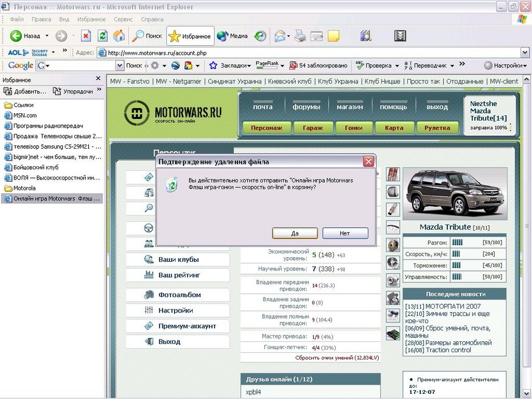Open the Фотоальбом sidebar item
Viewport: 532px width, 399px height.
pyautogui.click(x=178, y=295)
